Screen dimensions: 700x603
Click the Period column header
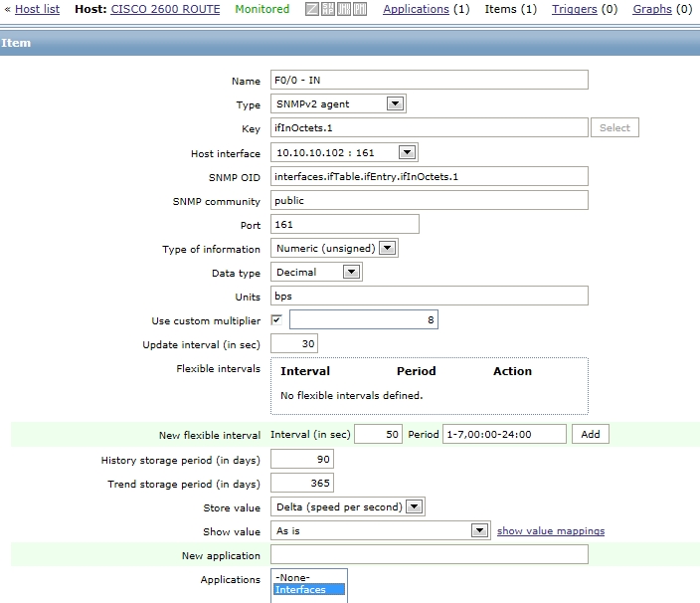click(416, 371)
